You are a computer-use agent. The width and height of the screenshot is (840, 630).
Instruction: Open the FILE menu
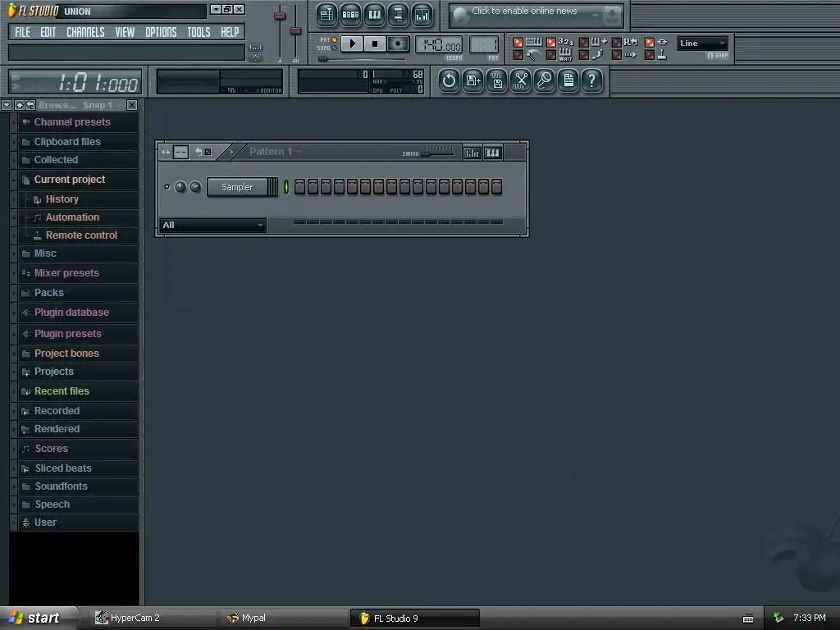pyautogui.click(x=22, y=32)
